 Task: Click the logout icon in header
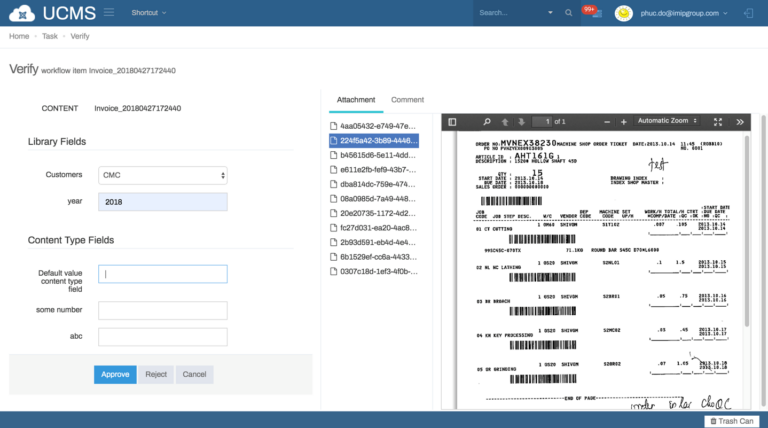(x=749, y=13)
